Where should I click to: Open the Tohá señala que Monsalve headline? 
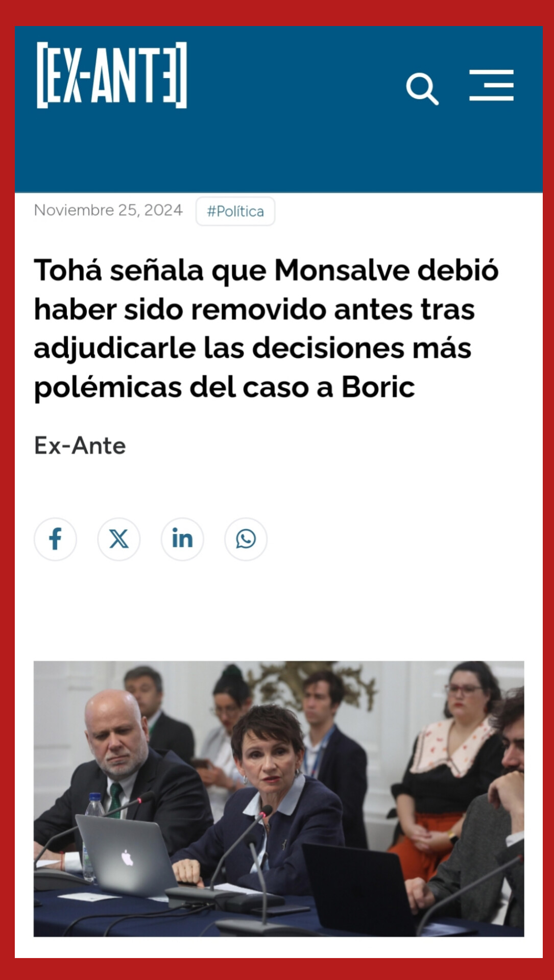click(x=266, y=328)
